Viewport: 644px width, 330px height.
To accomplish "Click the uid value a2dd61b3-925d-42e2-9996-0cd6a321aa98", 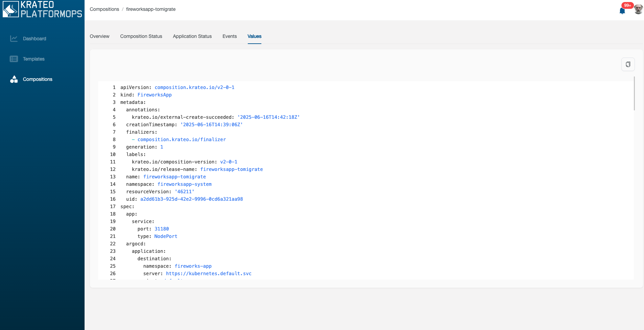I will (x=192, y=199).
